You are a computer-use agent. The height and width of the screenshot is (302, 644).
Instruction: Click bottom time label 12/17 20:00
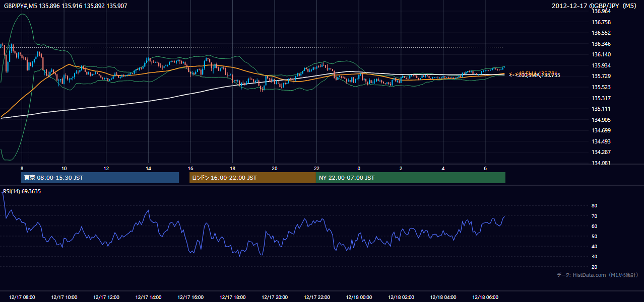click(275, 297)
